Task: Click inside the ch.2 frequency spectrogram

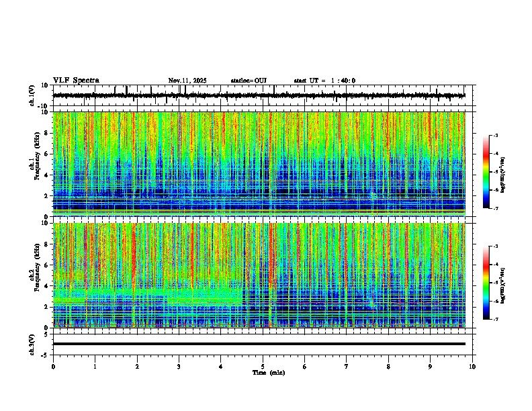Action: tap(259, 275)
